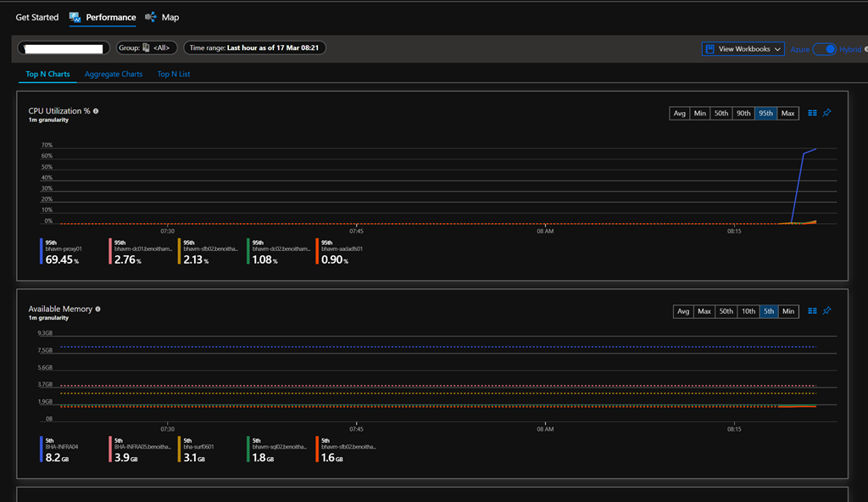Open the Get Started page
The height and width of the screenshot is (502, 868).
(x=37, y=17)
